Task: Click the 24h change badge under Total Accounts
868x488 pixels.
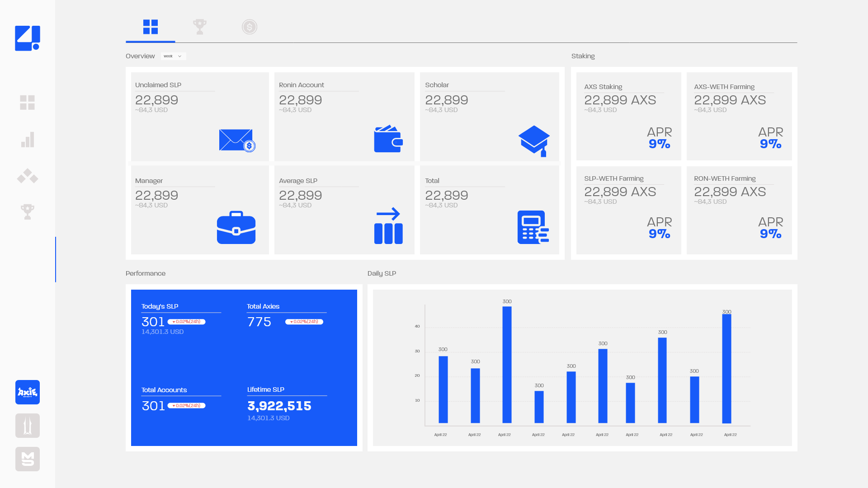Action: coord(187,406)
